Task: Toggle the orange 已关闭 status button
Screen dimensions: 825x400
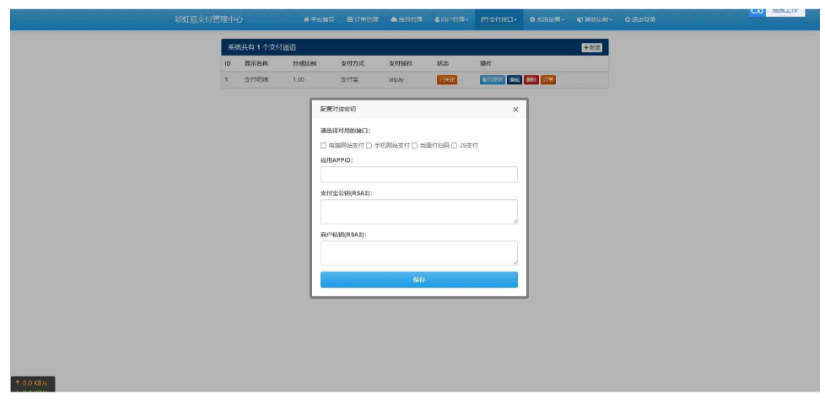Action: (x=446, y=79)
